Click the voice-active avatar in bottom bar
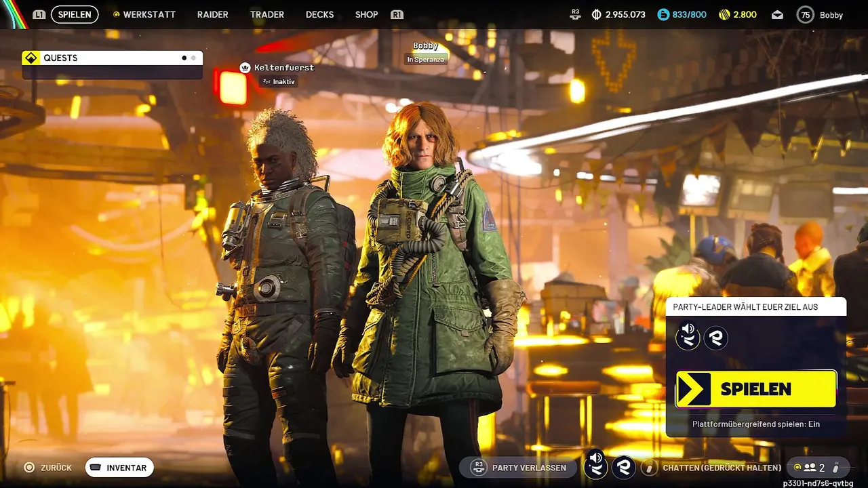 click(596, 466)
